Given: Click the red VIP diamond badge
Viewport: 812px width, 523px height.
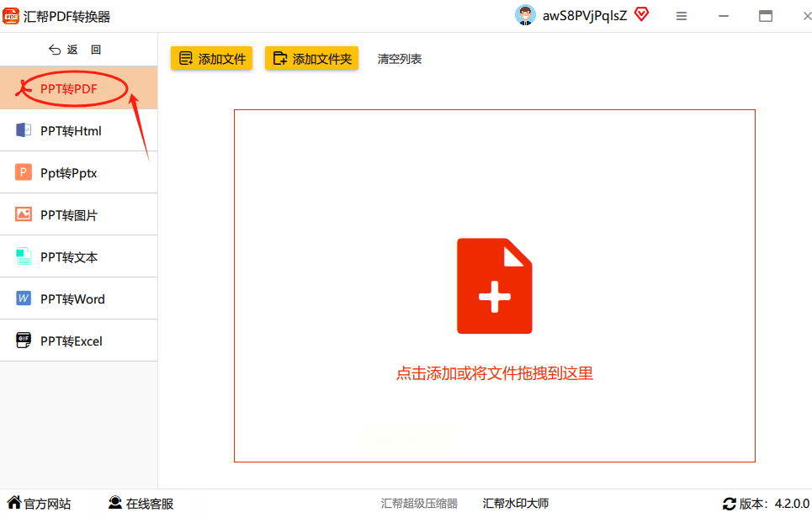Looking at the screenshot, I should pyautogui.click(x=642, y=14).
